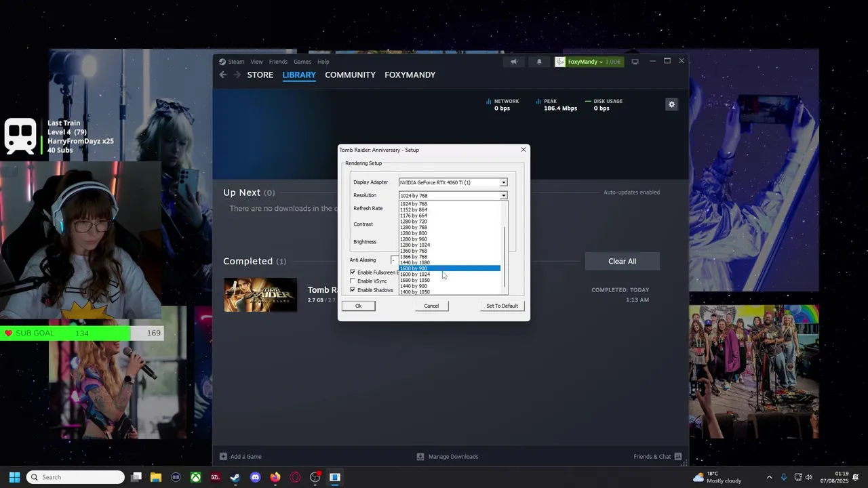Open the volume tray icon
The height and width of the screenshot is (488, 868).
808,477
